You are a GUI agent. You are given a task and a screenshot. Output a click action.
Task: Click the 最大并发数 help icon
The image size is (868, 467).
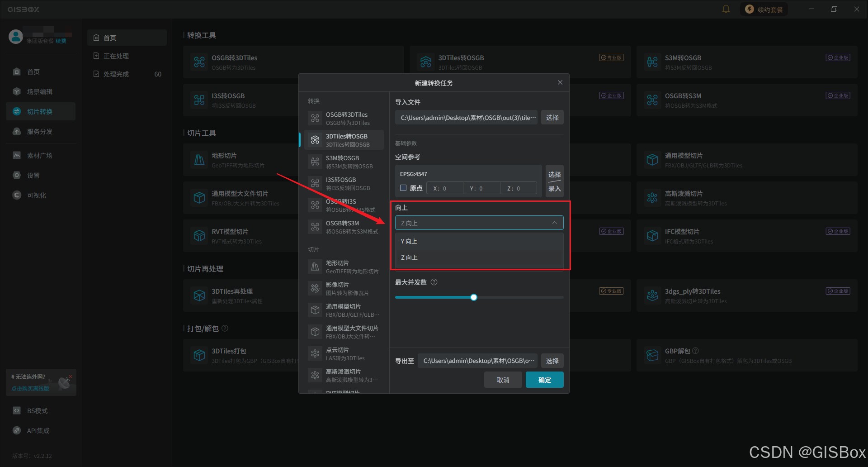tap(434, 282)
